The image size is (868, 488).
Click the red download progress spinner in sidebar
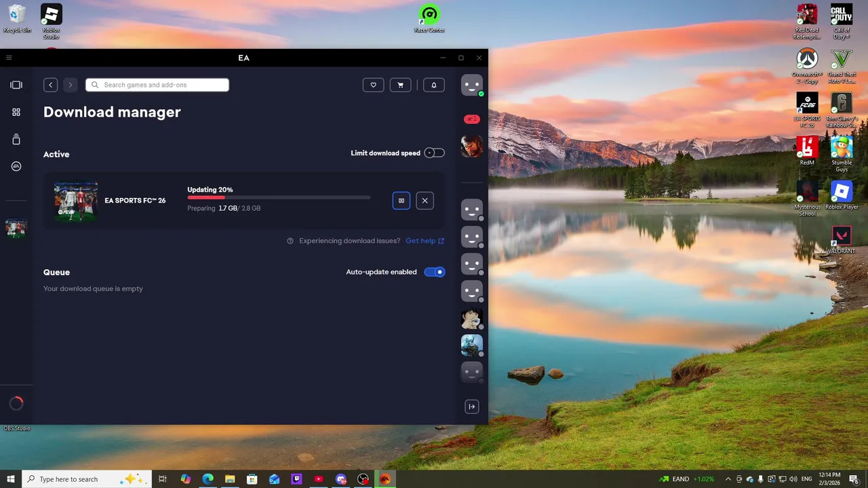point(16,403)
